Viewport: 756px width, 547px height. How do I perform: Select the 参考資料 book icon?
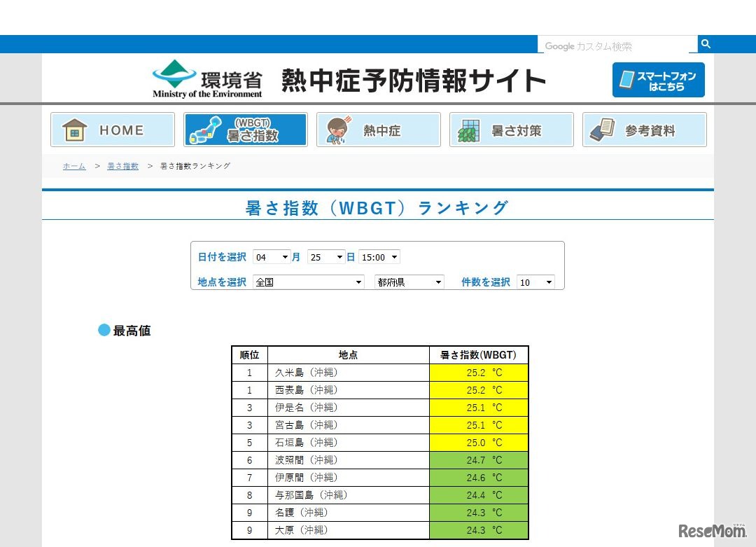pos(602,129)
